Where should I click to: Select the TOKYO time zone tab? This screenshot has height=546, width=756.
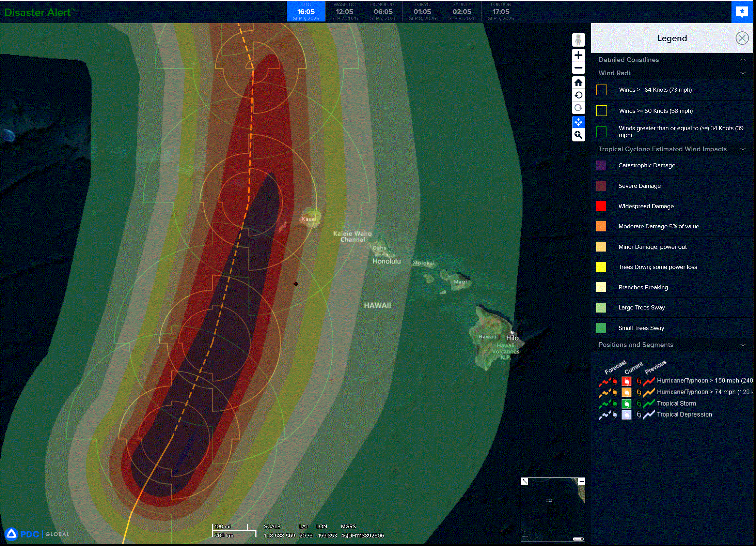[x=423, y=12]
